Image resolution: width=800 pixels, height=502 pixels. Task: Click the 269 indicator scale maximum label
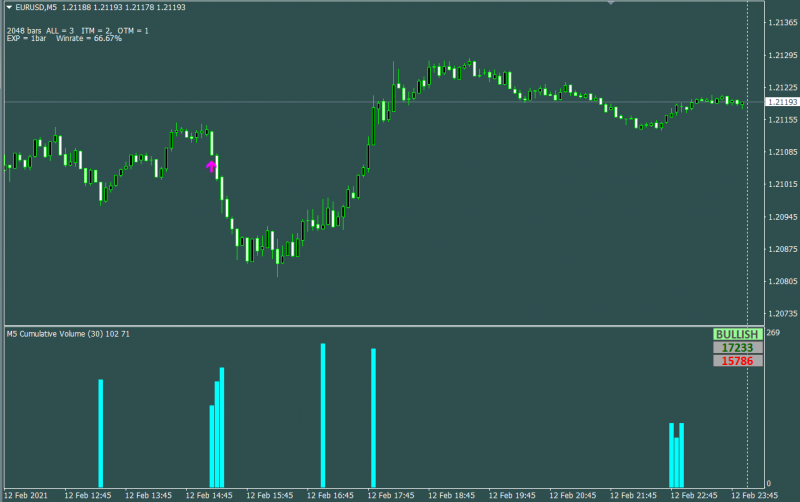click(x=773, y=333)
